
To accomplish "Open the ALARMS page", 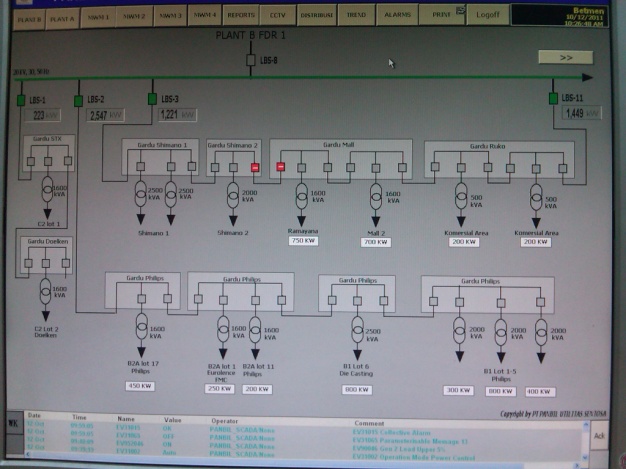I will [x=397, y=14].
